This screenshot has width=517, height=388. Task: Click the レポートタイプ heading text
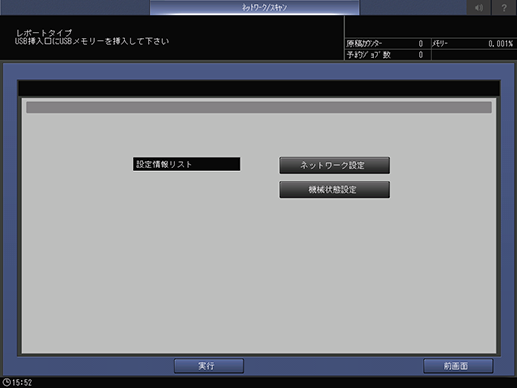(44, 33)
